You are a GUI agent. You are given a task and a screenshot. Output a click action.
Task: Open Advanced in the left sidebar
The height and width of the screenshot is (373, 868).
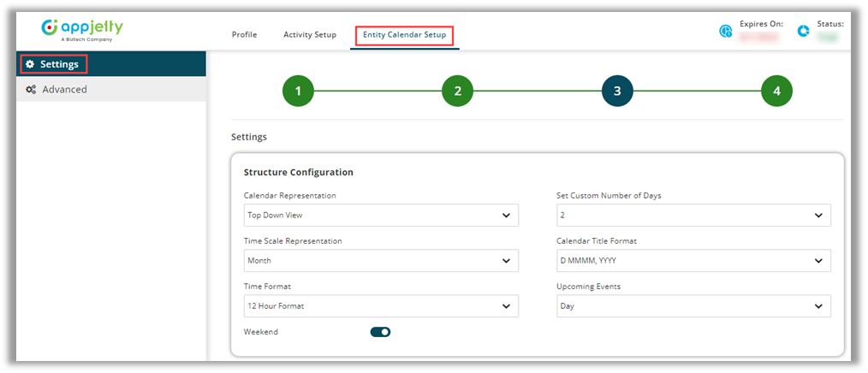pos(64,89)
